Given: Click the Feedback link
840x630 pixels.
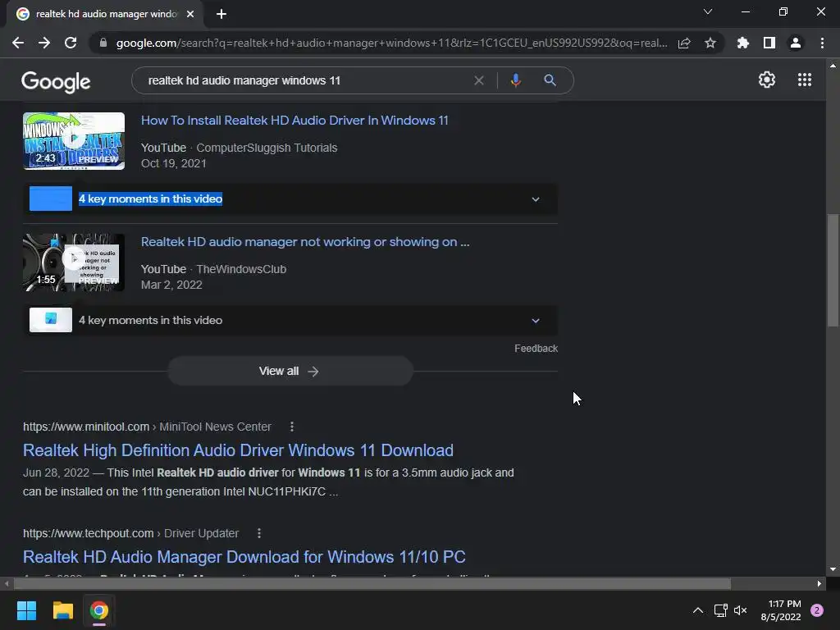Looking at the screenshot, I should pyautogui.click(x=536, y=348).
